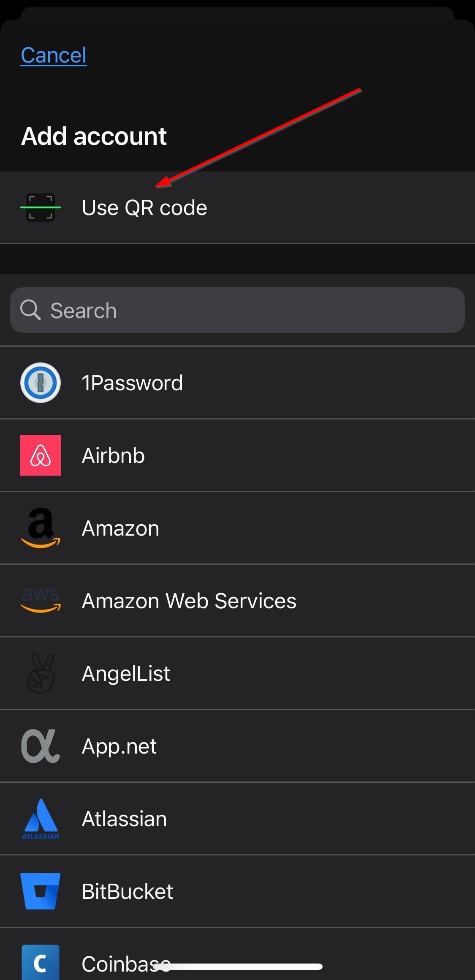Select the BitBucket list row
Screen dimensions: 475x980
coord(237,891)
